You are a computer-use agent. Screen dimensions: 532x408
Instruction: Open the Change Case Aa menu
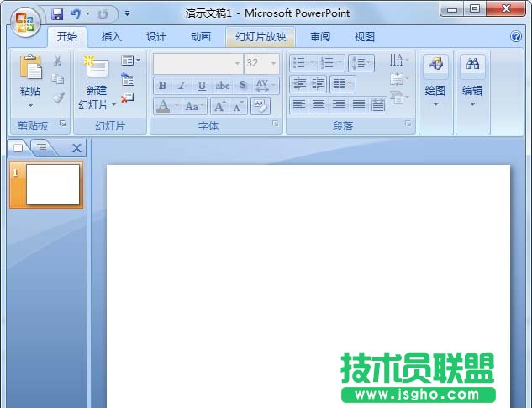coord(194,106)
